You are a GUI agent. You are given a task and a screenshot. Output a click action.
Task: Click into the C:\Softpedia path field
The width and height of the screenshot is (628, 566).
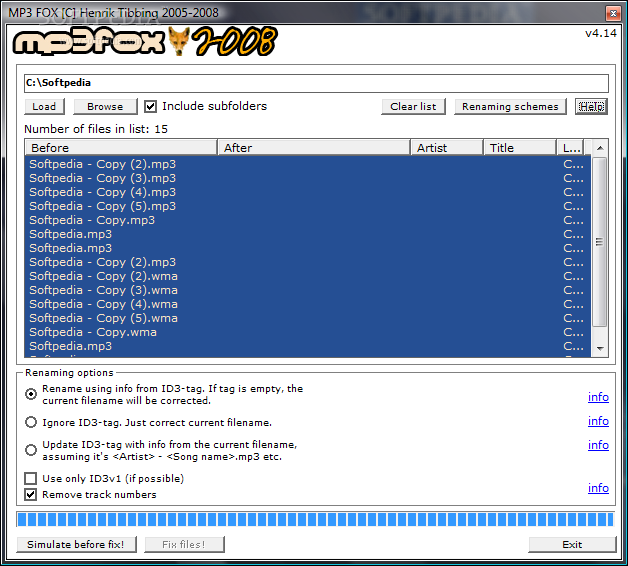(316, 83)
